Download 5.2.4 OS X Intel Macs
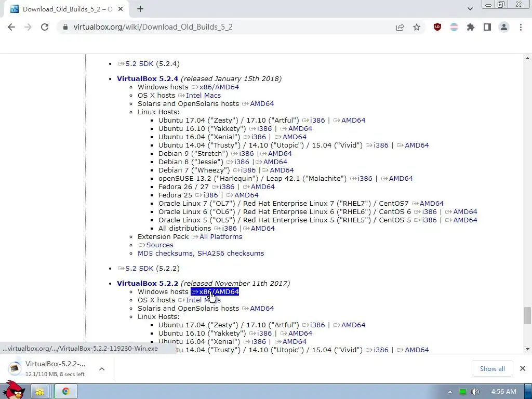Viewport: 532px width, 399px height. [199, 96]
